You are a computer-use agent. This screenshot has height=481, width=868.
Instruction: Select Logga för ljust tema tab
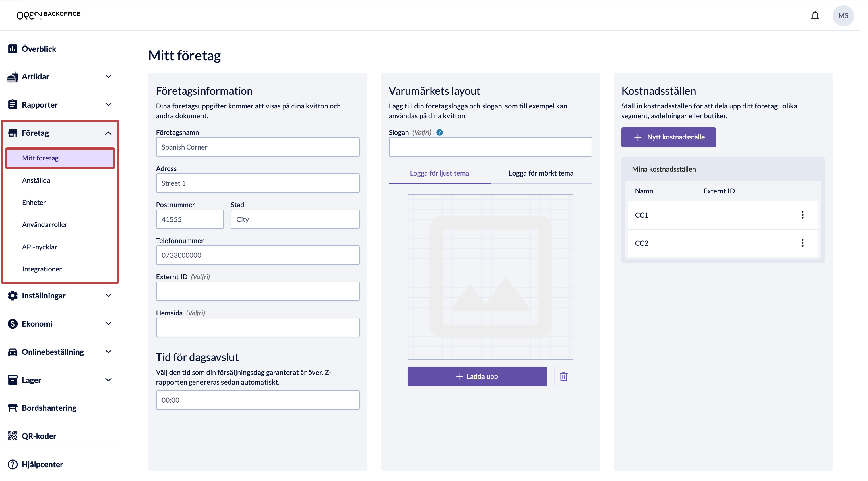(x=439, y=173)
